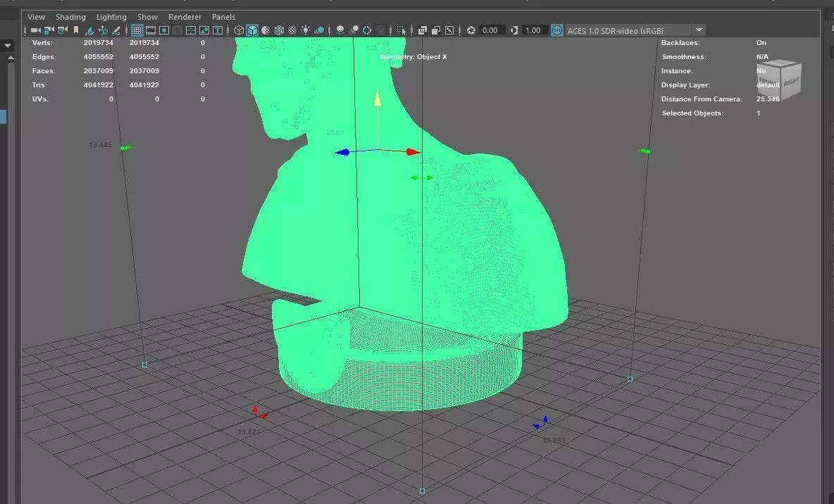Image resolution: width=834 pixels, height=504 pixels.
Task: Click the Select Camera icon
Action: (x=36, y=30)
